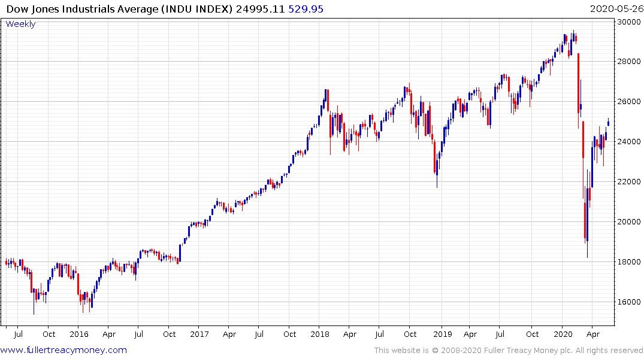
Task: Open the www.fullertreacymoney.com link
Action: tap(64, 350)
